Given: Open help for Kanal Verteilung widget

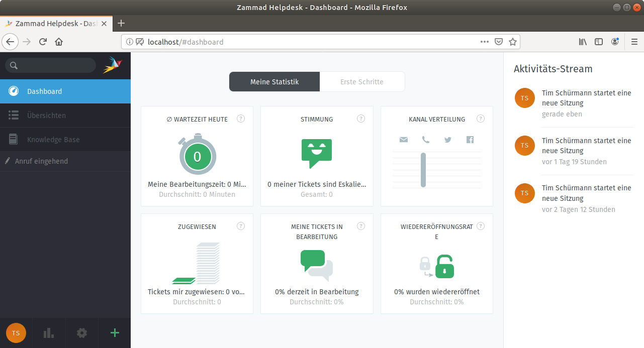Looking at the screenshot, I should (x=481, y=119).
